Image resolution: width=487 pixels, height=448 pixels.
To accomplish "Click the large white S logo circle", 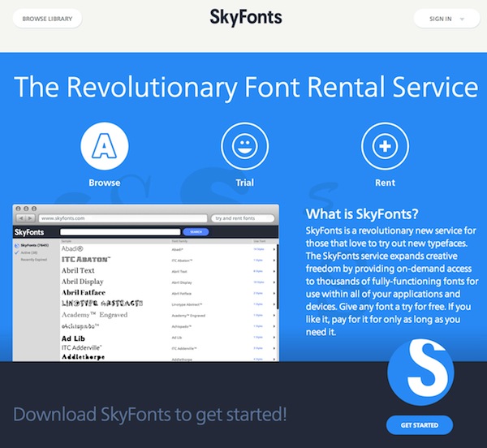I will (420, 372).
